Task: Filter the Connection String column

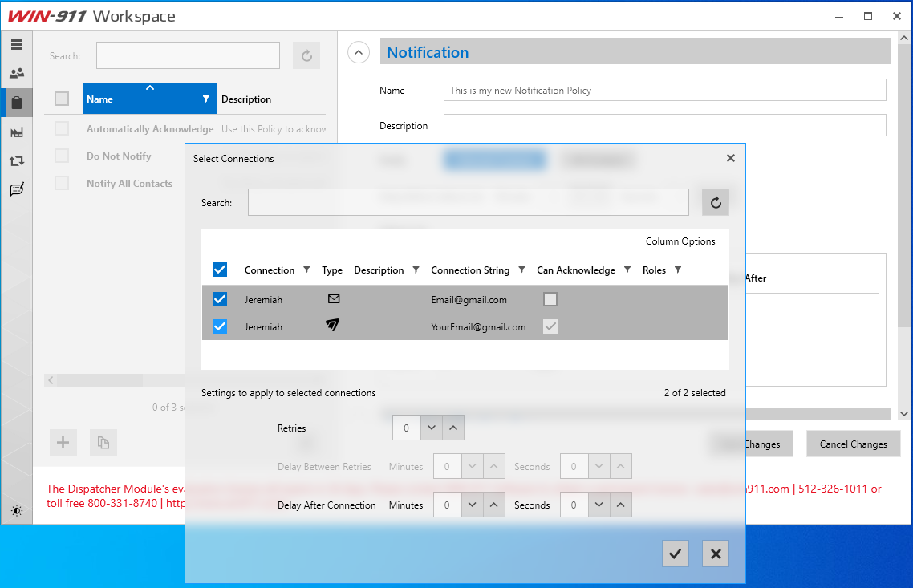Action: coord(521,270)
